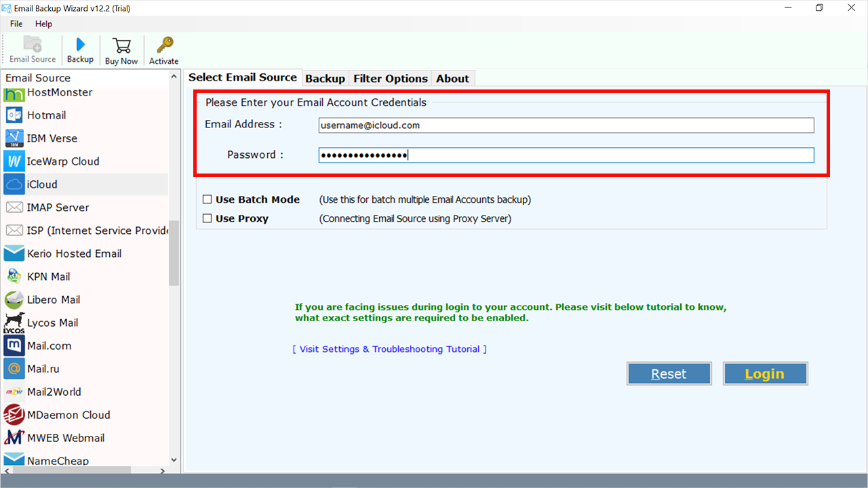The height and width of the screenshot is (488, 868).
Task: Select Lycos Mail text in list
Action: point(53,323)
